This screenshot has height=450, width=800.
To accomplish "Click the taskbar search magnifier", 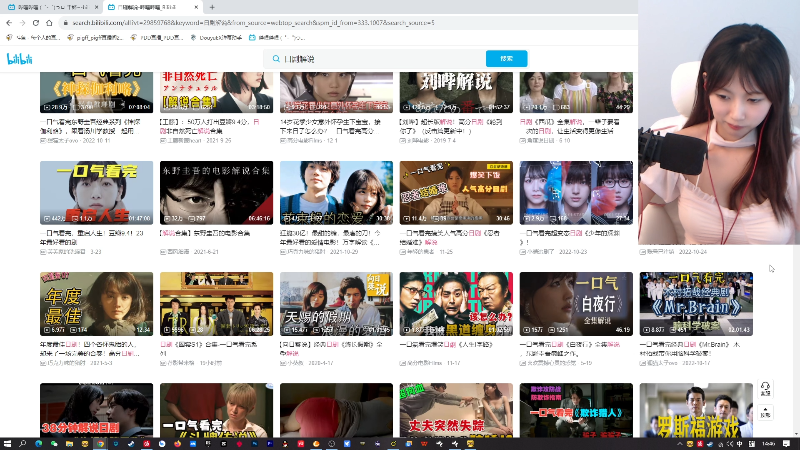I will click(x=22, y=444).
